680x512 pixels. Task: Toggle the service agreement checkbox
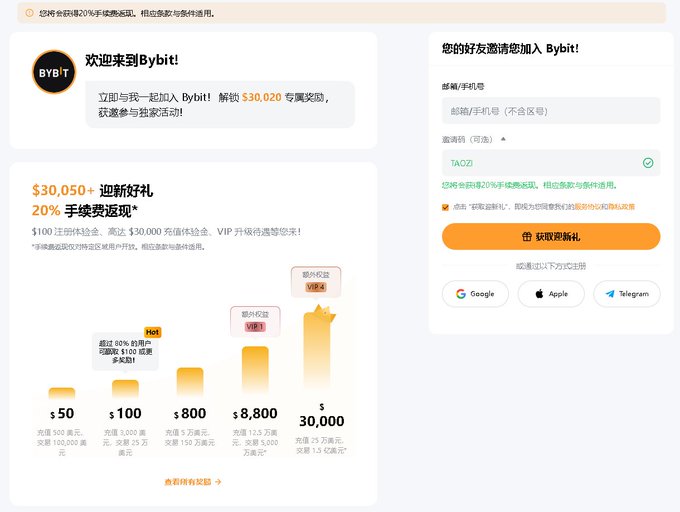(445, 207)
